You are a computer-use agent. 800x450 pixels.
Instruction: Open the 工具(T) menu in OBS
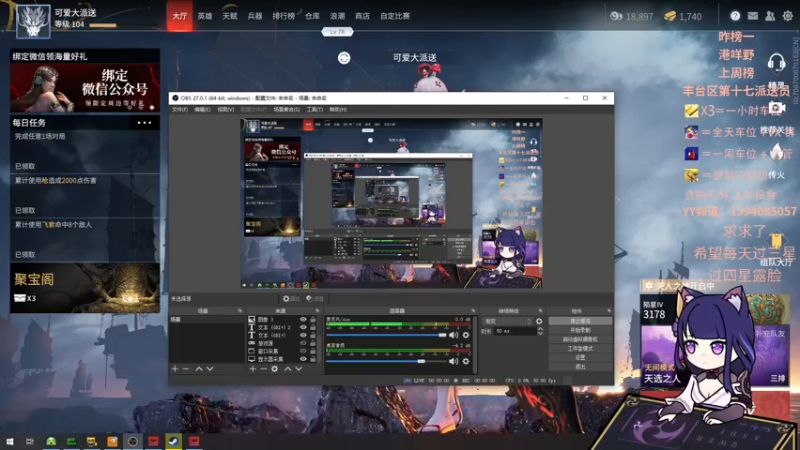click(x=314, y=110)
